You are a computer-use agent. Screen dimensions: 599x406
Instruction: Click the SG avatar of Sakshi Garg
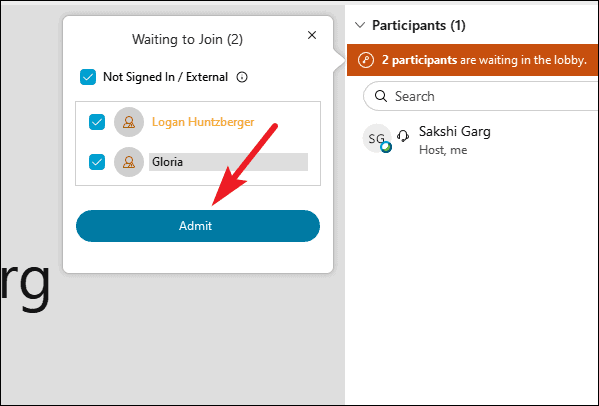click(377, 138)
